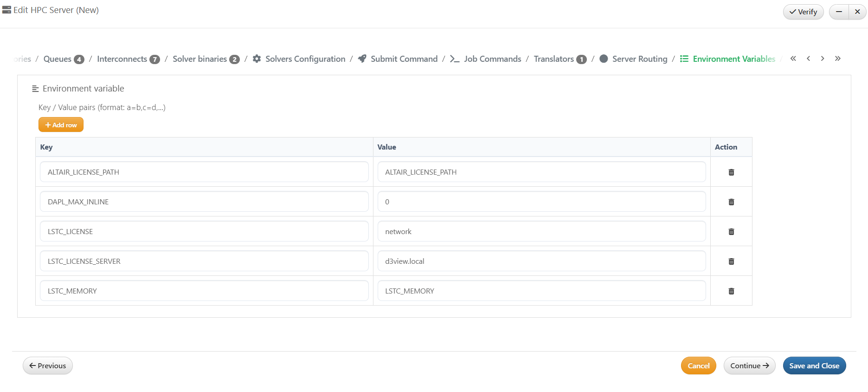The width and height of the screenshot is (868, 392).
Task: Go back using the Previous button
Action: tap(48, 366)
